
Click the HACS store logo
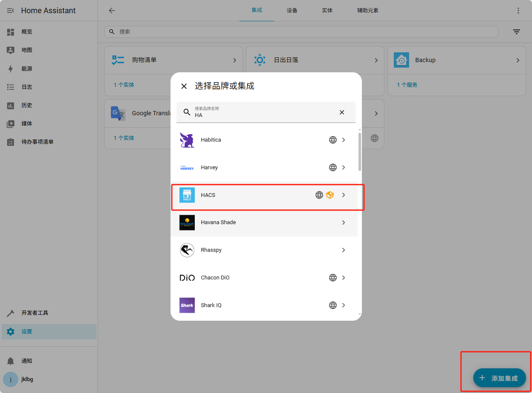pyautogui.click(x=187, y=195)
